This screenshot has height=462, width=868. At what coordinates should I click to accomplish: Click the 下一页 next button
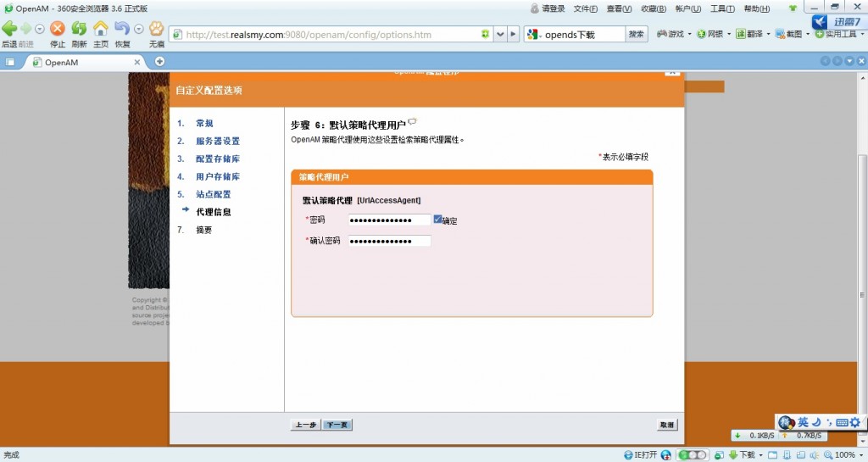(337, 425)
